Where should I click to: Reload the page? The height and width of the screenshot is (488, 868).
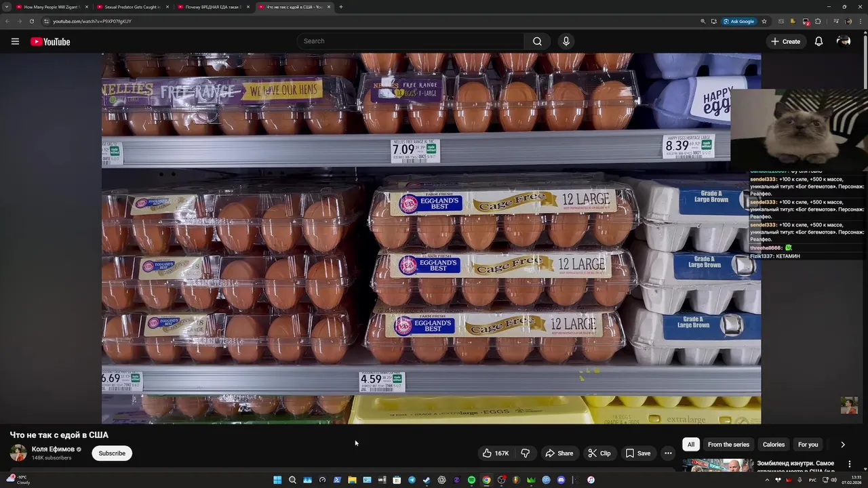(31, 21)
